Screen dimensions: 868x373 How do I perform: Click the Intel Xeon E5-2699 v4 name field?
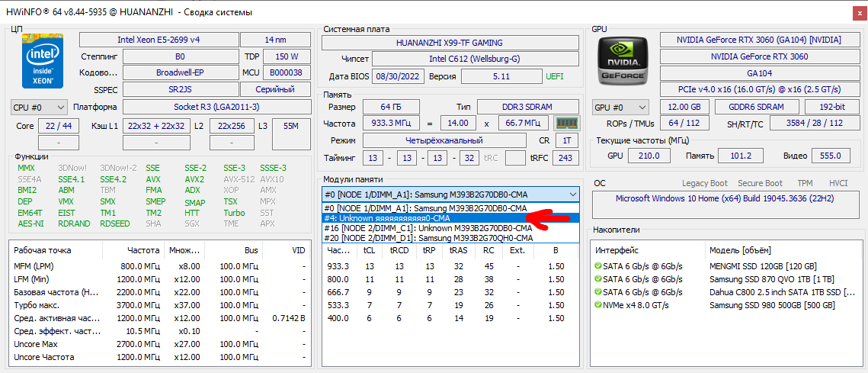[159, 40]
